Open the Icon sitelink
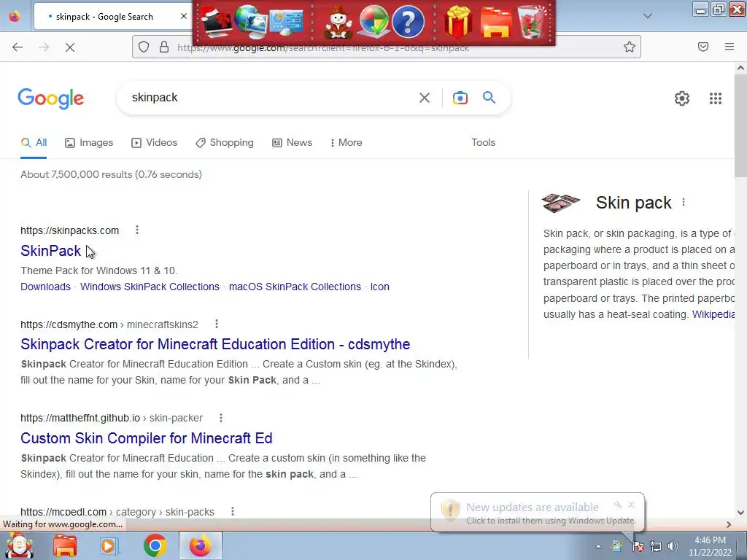The height and width of the screenshot is (560, 747). [379, 287]
